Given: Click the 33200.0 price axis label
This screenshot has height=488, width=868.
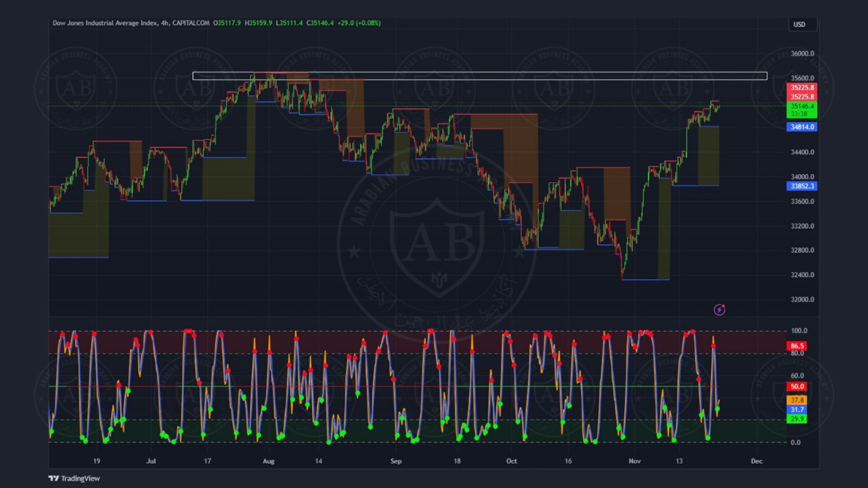Looking at the screenshot, I should [802, 226].
